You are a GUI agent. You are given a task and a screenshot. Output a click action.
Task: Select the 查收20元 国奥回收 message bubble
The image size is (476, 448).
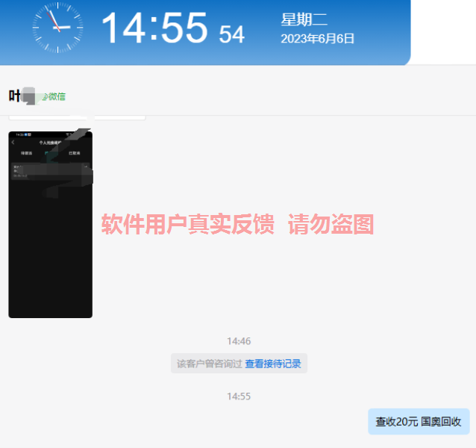pyautogui.click(x=418, y=422)
